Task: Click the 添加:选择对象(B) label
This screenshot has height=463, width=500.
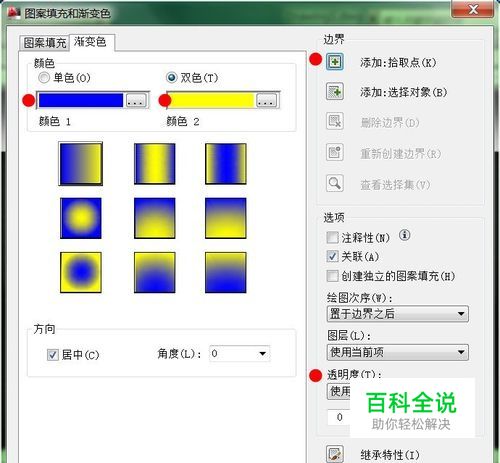Action: [403, 92]
